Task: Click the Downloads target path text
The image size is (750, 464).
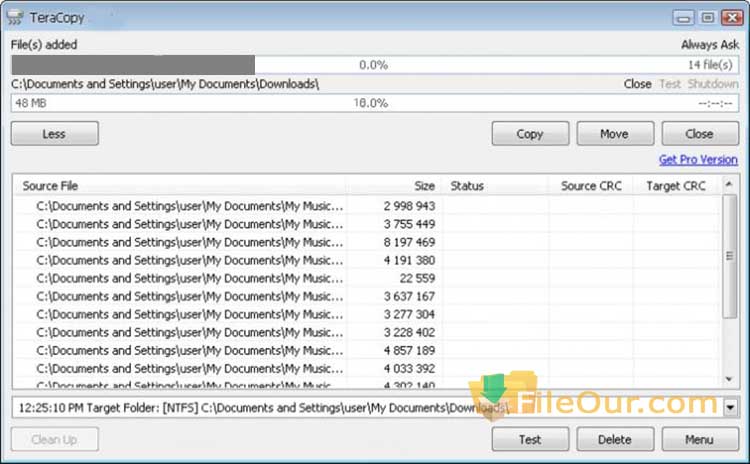Action: (x=165, y=84)
